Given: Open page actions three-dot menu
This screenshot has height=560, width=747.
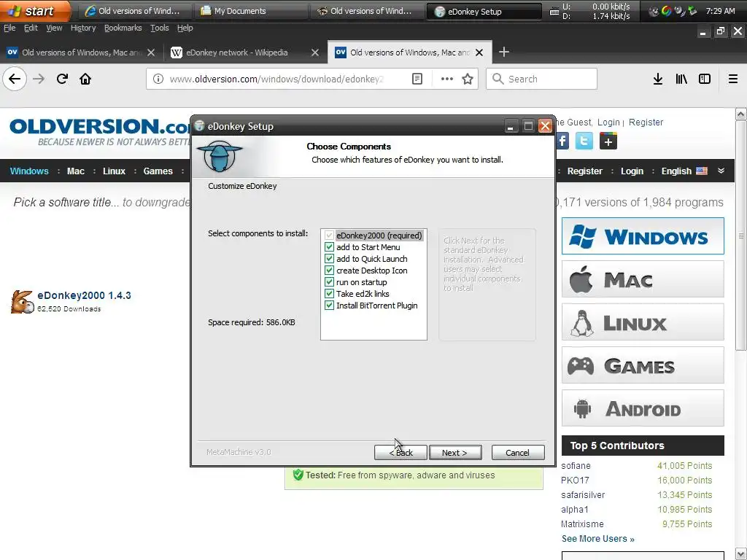Looking at the screenshot, I should pyautogui.click(x=446, y=79).
